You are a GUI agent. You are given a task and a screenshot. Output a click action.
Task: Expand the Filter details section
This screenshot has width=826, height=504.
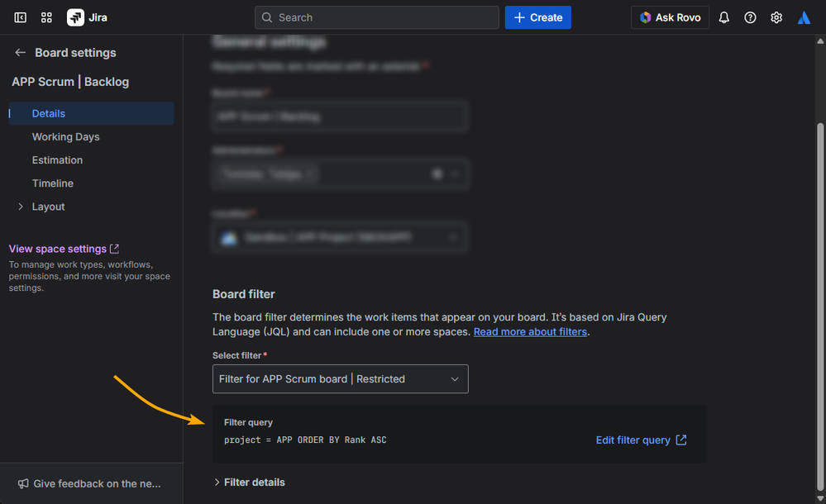coord(249,483)
